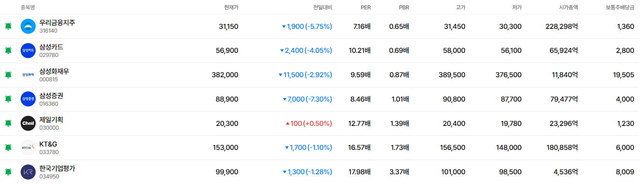This screenshot has width=644, height=184.
Task: Sort by 보통주배당금 column header
Action: 620,7
